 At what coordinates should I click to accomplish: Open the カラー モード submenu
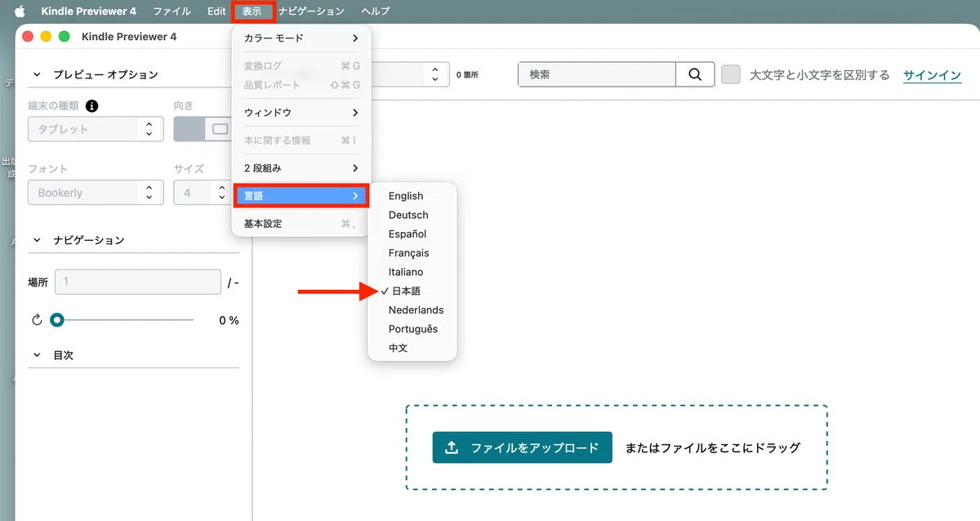point(301,38)
